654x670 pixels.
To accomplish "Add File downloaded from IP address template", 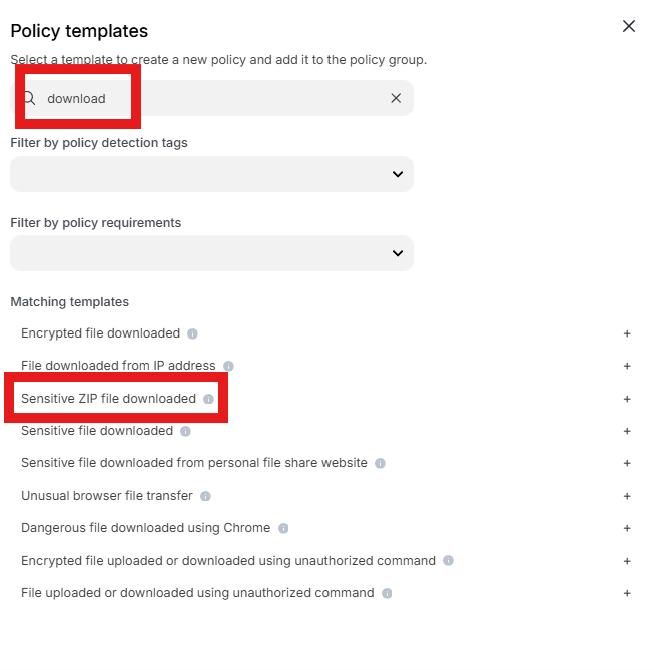I will (627, 366).
